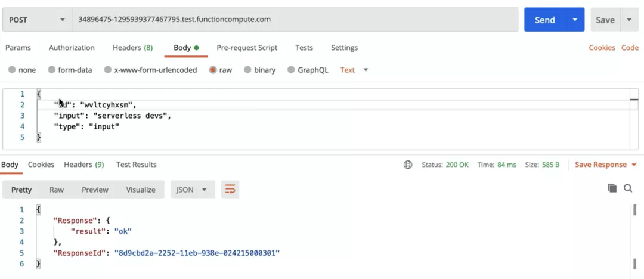Select the binary radio option

(247, 70)
